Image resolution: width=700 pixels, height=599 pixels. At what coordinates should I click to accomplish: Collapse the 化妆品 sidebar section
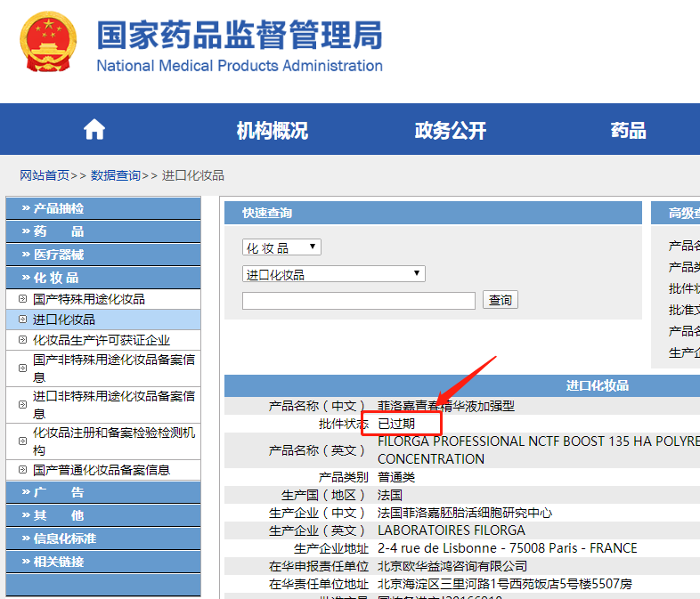(103, 278)
